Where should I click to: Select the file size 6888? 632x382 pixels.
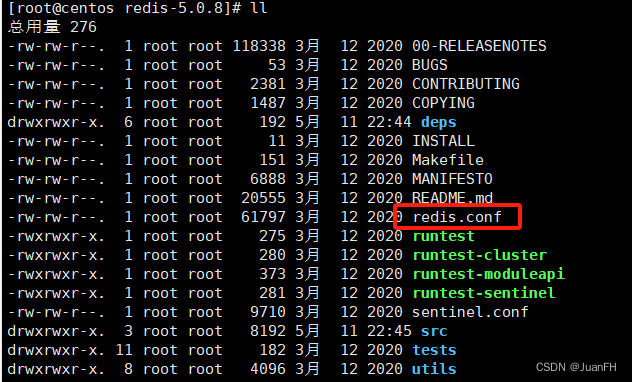coord(268,179)
